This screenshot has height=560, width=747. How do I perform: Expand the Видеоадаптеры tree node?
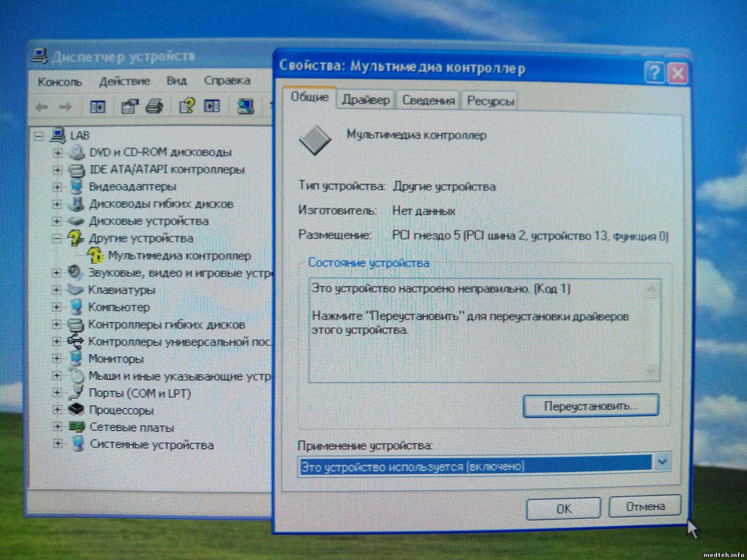(x=57, y=187)
